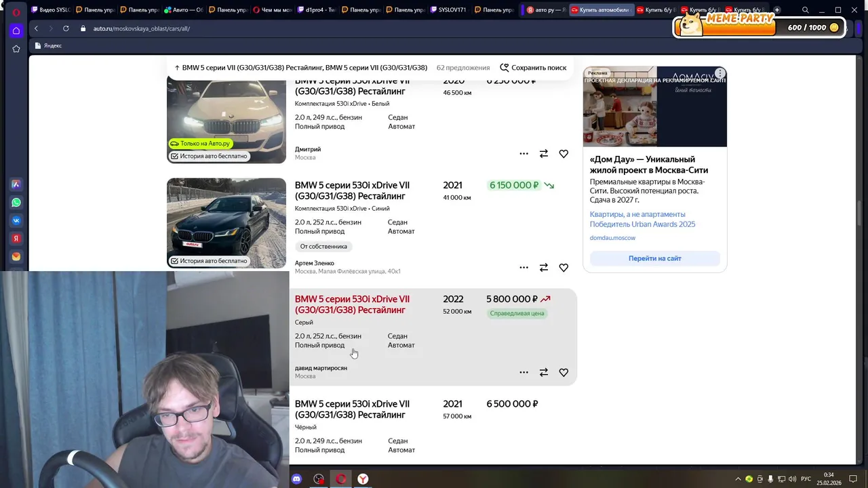The height and width of the screenshot is (488, 868).
Task: Click the Opera sidebar home icon
Action: [16, 30]
